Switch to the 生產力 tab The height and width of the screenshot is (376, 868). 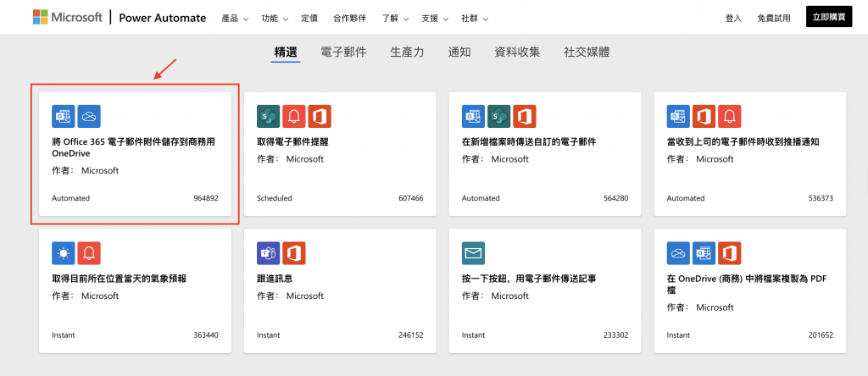408,53
